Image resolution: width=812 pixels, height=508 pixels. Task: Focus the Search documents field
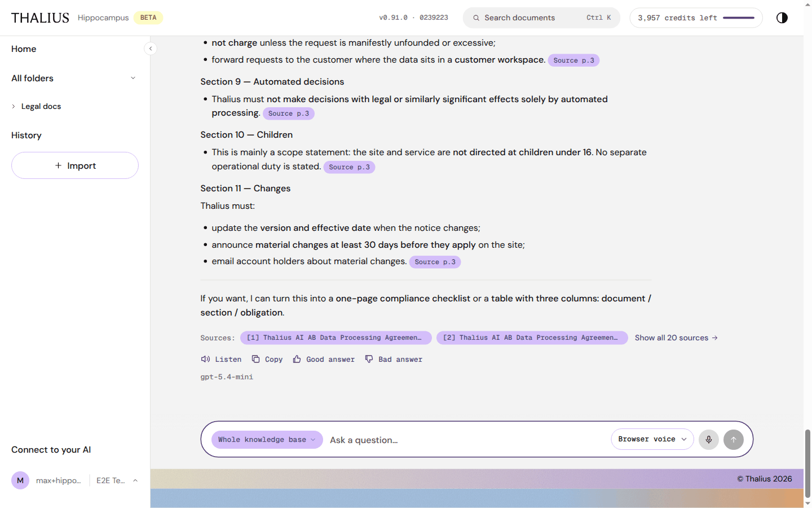click(x=541, y=18)
